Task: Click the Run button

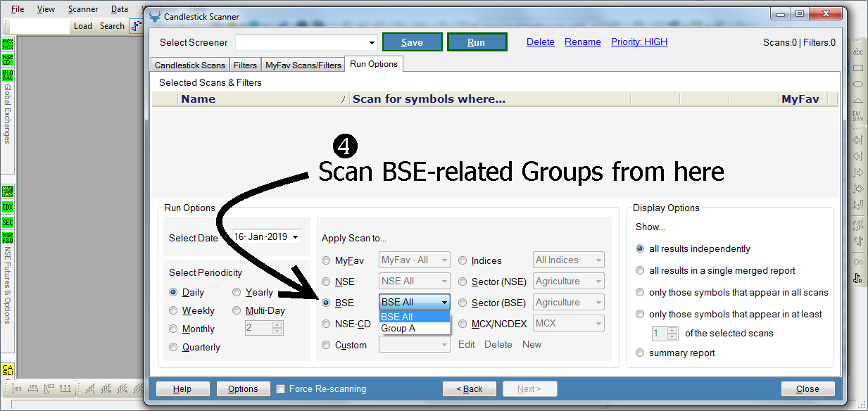Action: 477,42
